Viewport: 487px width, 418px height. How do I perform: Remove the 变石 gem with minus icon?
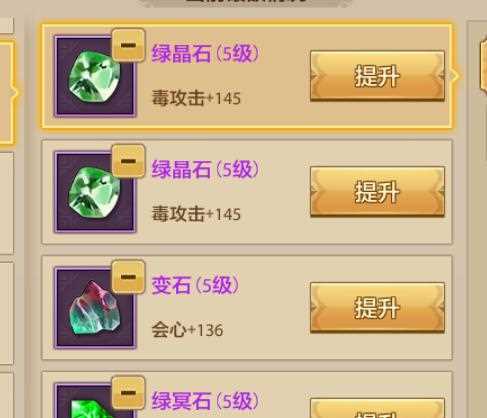click(128, 277)
